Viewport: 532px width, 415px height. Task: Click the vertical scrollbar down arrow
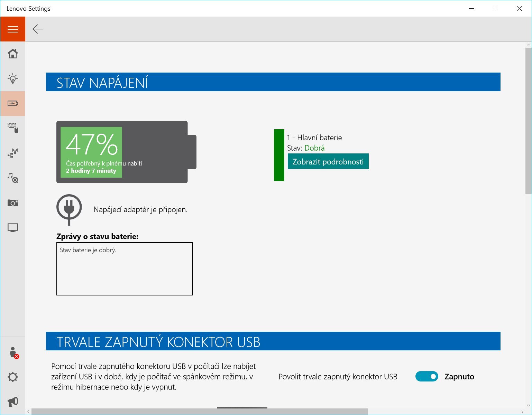coord(528,405)
